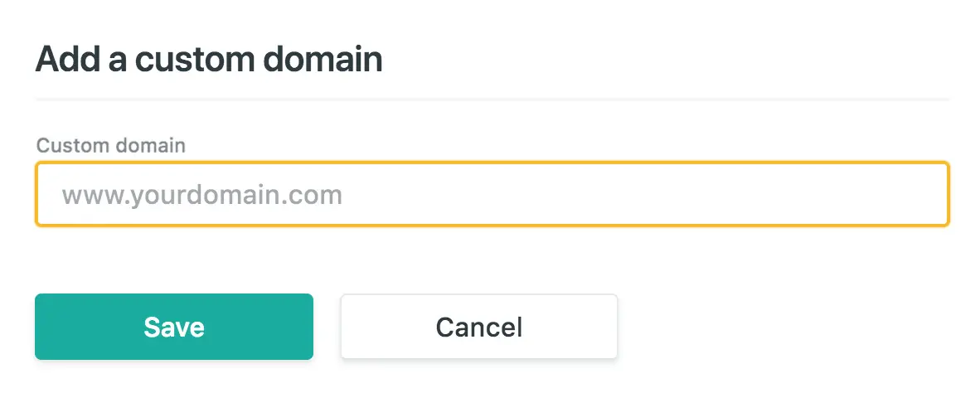
Task: Click the www.yourdomain.com placeholder text
Action: (201, 196)
